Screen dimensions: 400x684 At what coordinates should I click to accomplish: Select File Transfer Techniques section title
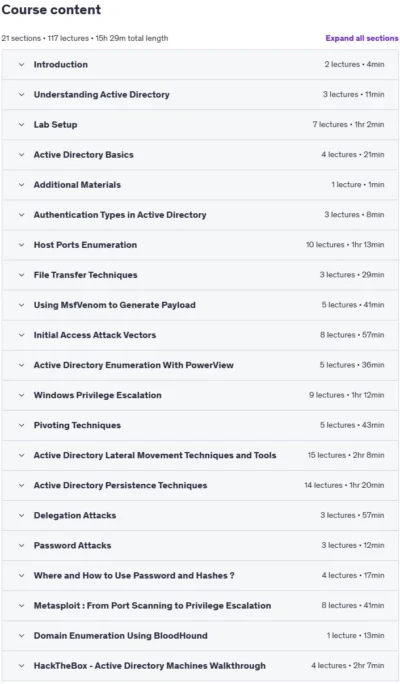pyautogui.click(x=85, y=275)
